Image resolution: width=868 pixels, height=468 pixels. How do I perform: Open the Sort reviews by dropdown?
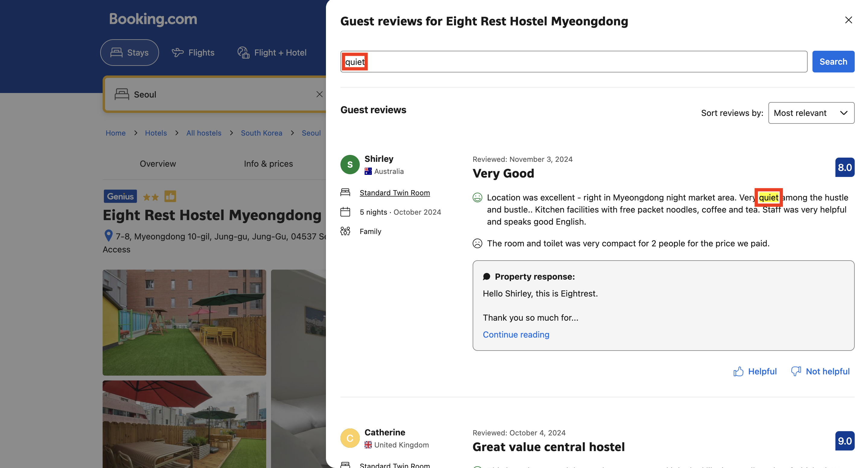pos(811,113)
